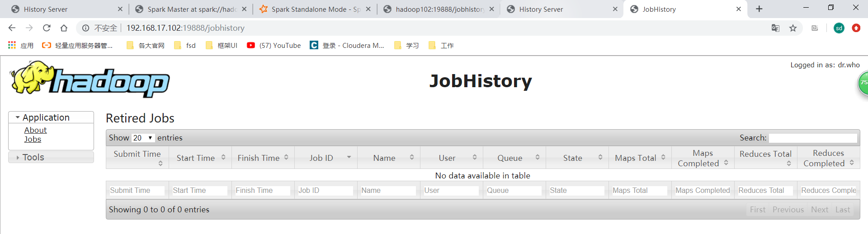Switch to the Spark Master tab
Viewport: 868px width, 234px height.
(x=192, y=9)
